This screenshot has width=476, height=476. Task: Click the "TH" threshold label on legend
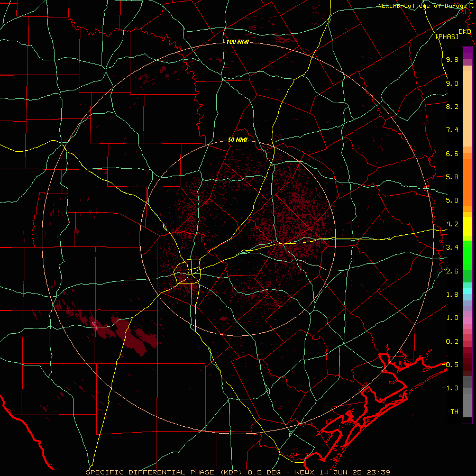pos(454,412)
